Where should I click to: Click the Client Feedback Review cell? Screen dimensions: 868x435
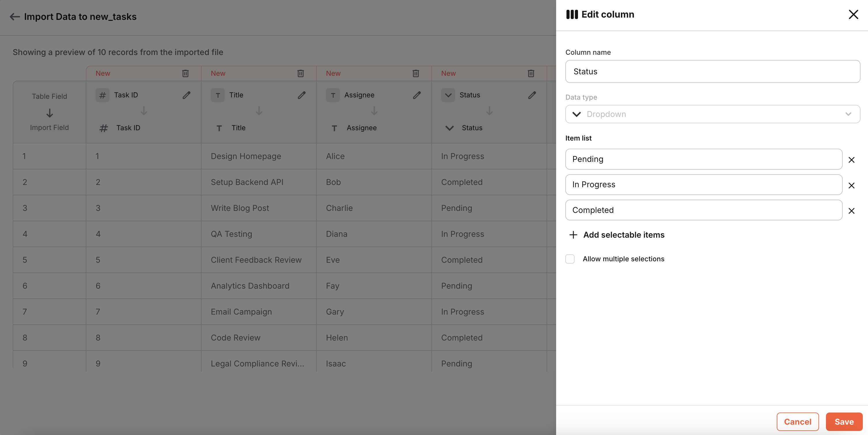pos(259,260)
